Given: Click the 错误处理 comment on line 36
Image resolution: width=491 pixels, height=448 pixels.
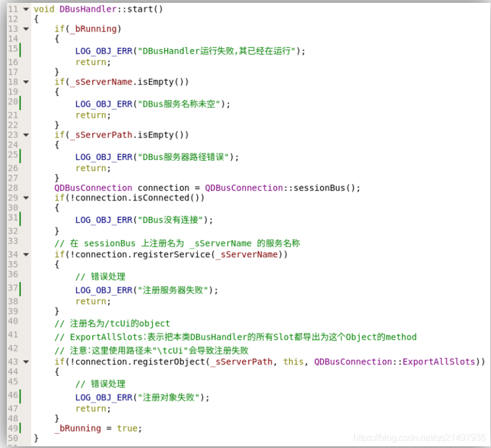Looking at the screenshot, I should 100,277.
